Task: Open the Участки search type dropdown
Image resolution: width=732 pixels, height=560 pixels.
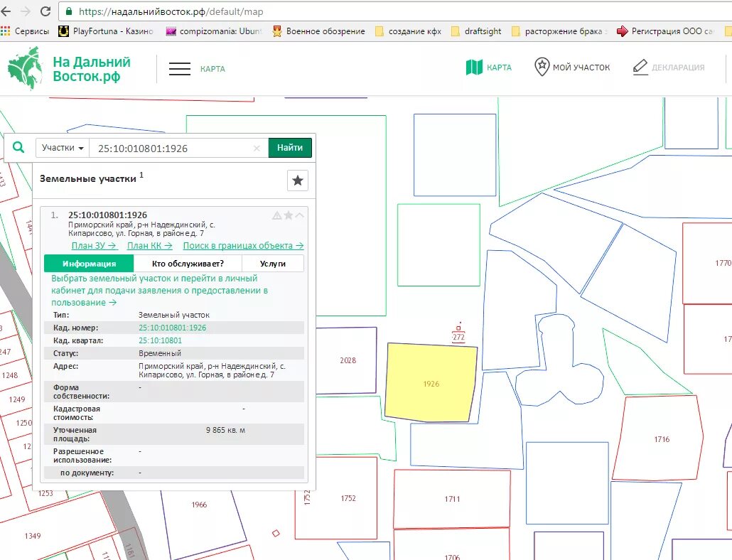Action: coord(62,148)
